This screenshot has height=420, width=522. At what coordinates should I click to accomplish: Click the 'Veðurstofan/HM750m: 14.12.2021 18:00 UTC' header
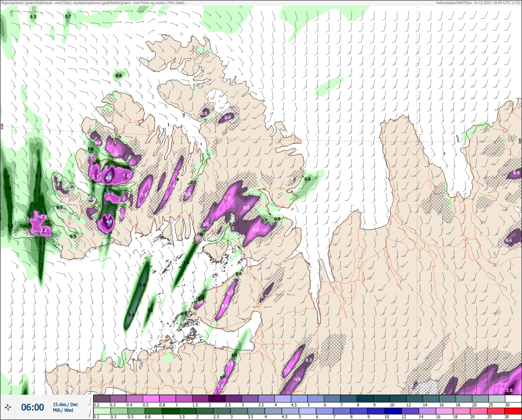click(478, 3)
